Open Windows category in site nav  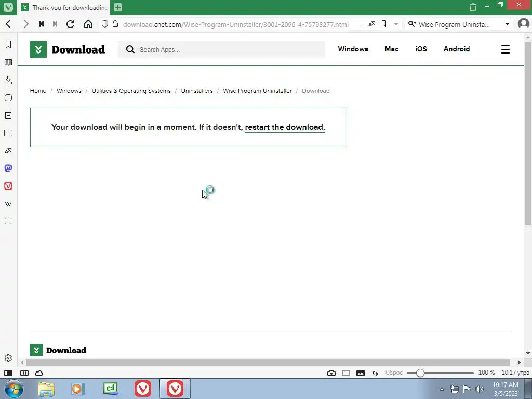(353, 49)
